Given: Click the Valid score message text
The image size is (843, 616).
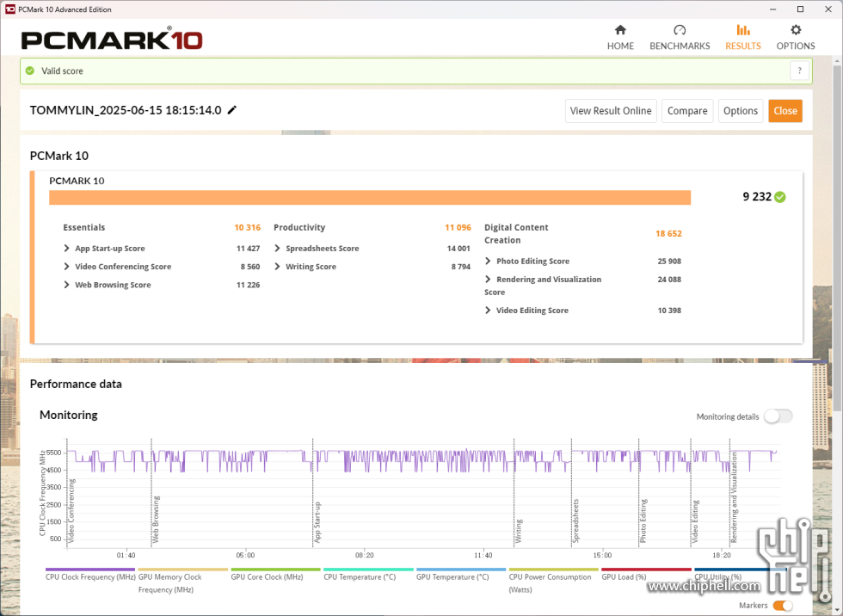Looking at the screenshot, I should (62, 71).
